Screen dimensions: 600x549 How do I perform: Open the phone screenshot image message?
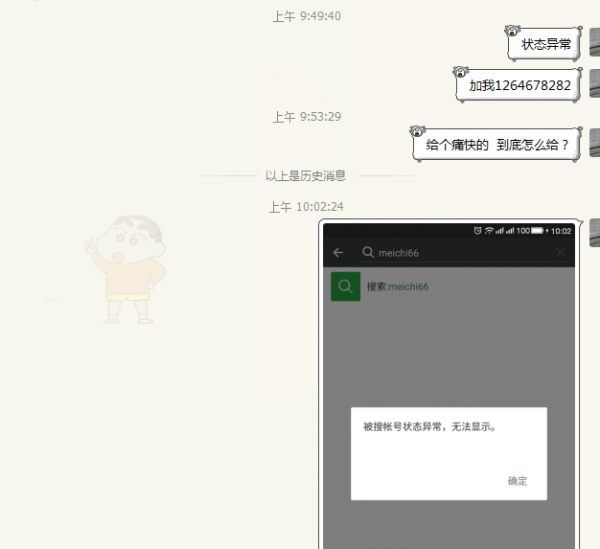[x=449, y=384]
